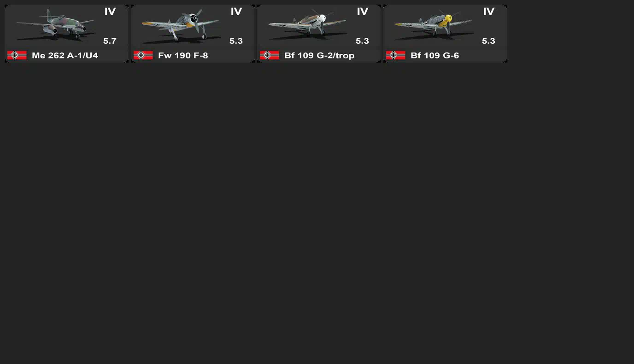Click the 5.3 rating on Fw 190 F-8 card

tap(236, 41)
